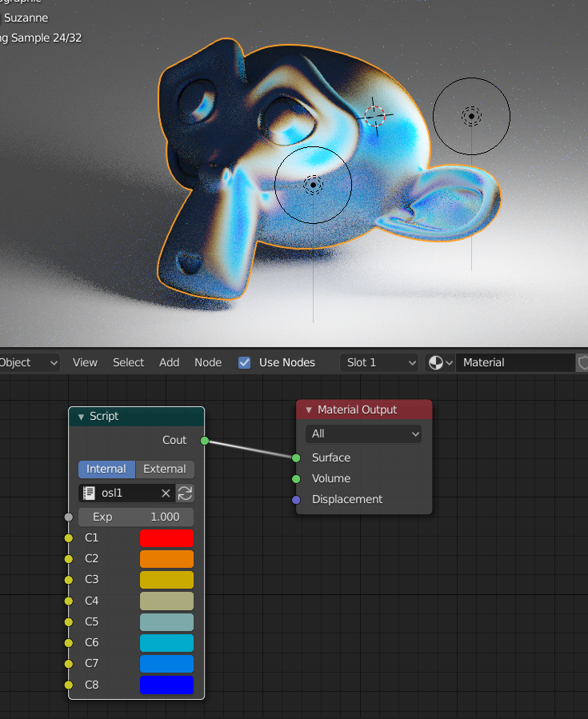
Task: Open the C4 khaki color swatch
Action: click(166, 601)
